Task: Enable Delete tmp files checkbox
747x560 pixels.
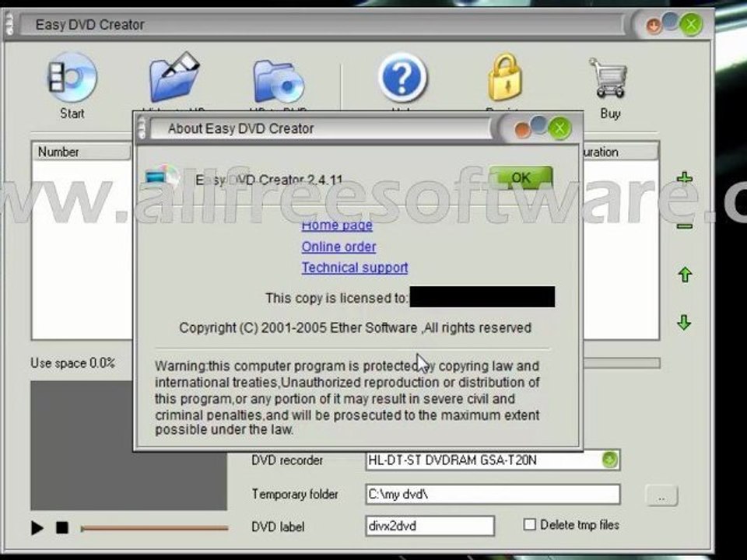Action: [529, 525]
